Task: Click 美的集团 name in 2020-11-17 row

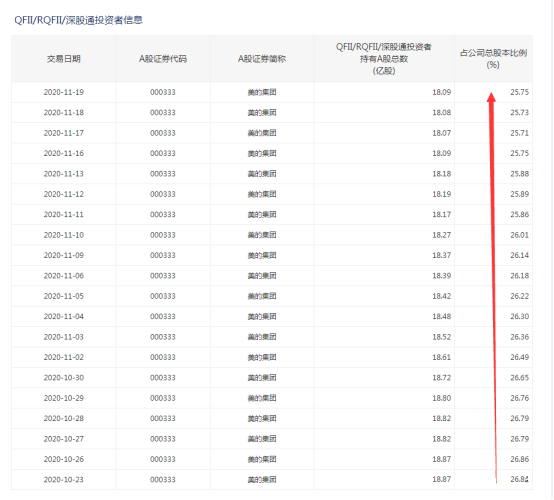Action: (262, 133)
